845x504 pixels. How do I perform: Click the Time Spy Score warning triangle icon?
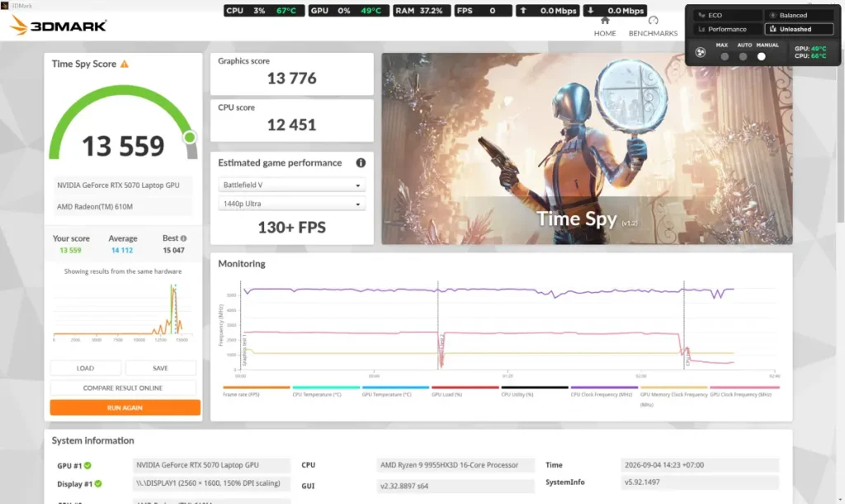[x=125, y=64]
